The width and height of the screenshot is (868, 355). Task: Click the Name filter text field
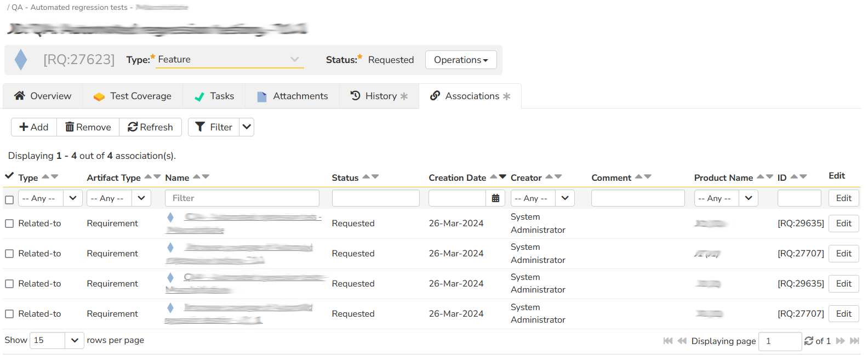[242, 198]
